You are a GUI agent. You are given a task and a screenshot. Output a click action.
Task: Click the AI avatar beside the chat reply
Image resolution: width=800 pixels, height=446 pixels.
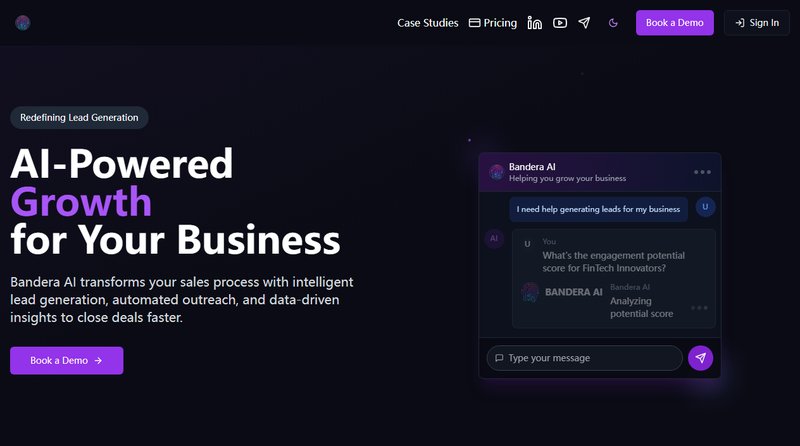point(494,239)
